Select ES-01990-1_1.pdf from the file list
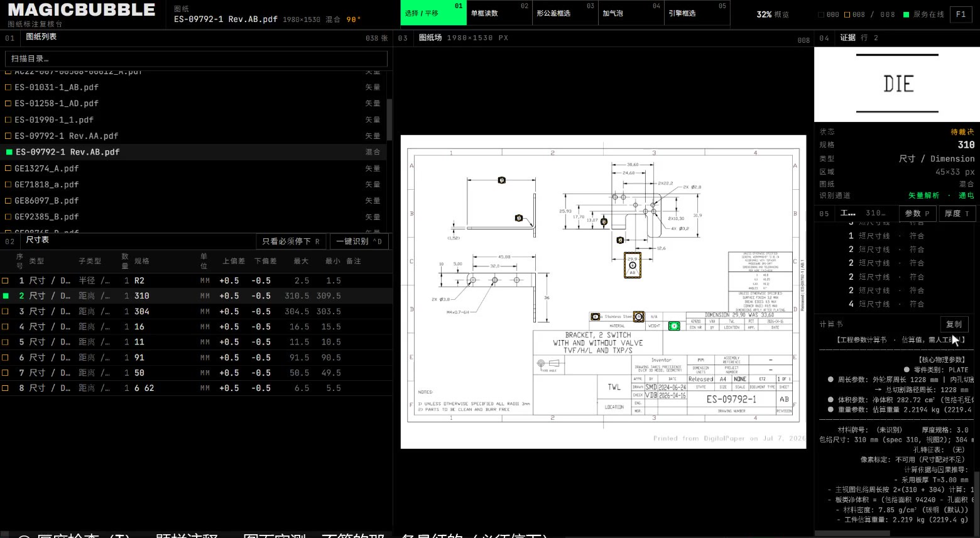This screenshot has height=538, width=980. (193, 119)
